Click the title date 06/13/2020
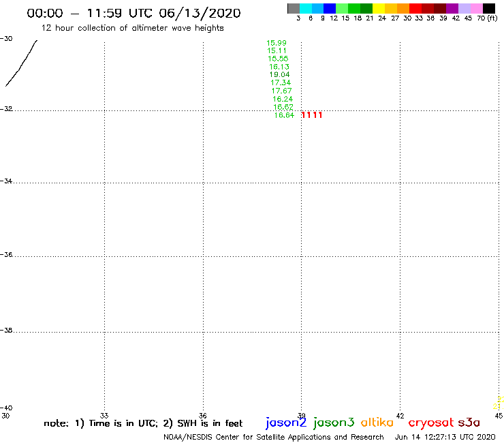The height and width of the screenshot is (443, 504). tap(200, 13)
